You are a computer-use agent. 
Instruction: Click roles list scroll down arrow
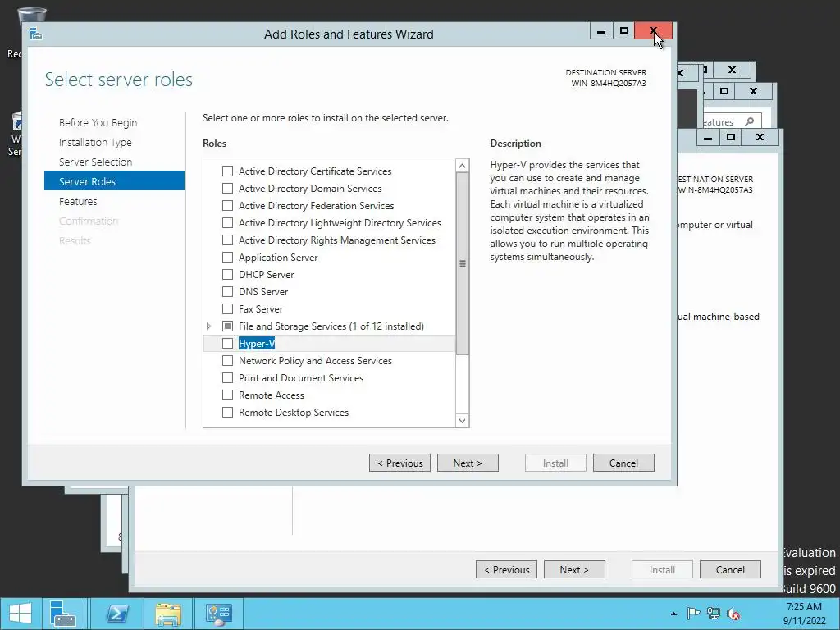coord(462,421)
